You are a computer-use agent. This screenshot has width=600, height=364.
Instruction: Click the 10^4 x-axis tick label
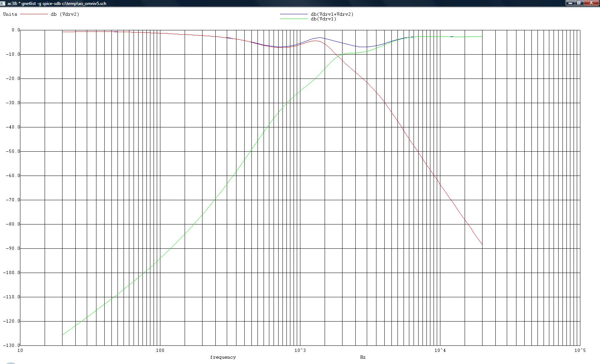pos(440,350)
